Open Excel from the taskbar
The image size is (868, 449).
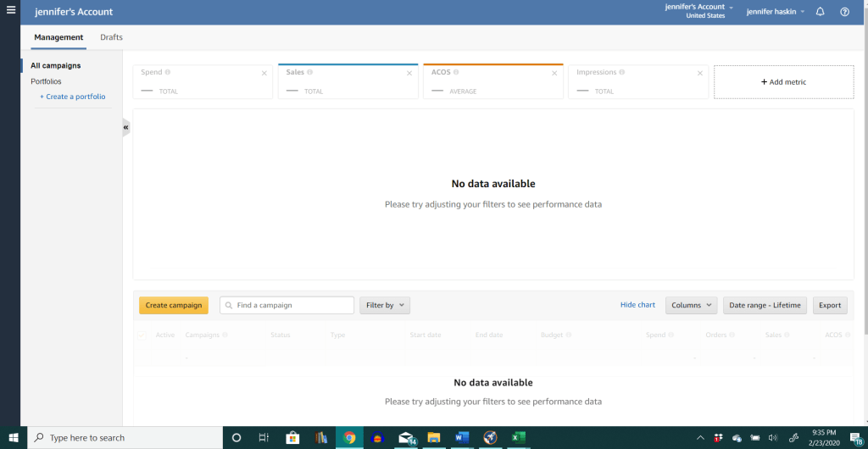(x=517, y=438)
